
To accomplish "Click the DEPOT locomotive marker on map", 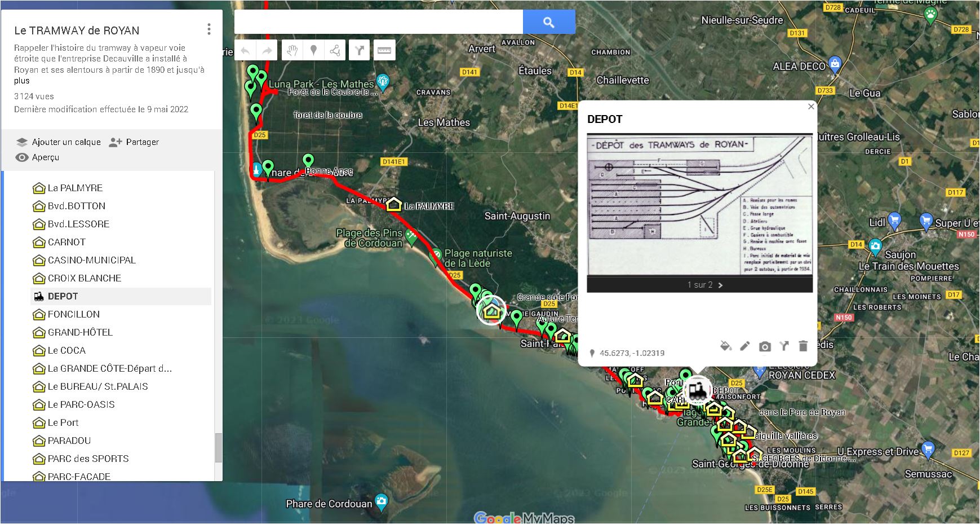I will pyautogui.click(x=697, y=390).
